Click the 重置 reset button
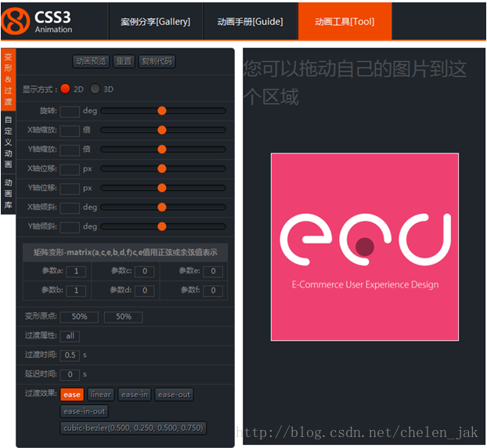 pos(124,62)
